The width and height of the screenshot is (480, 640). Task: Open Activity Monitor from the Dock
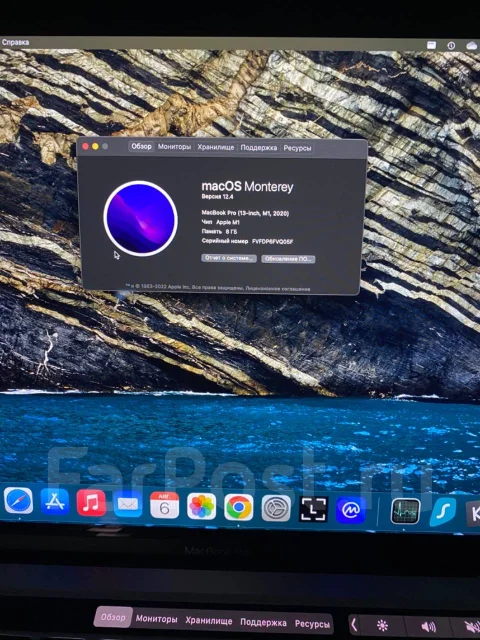point(405,511)
